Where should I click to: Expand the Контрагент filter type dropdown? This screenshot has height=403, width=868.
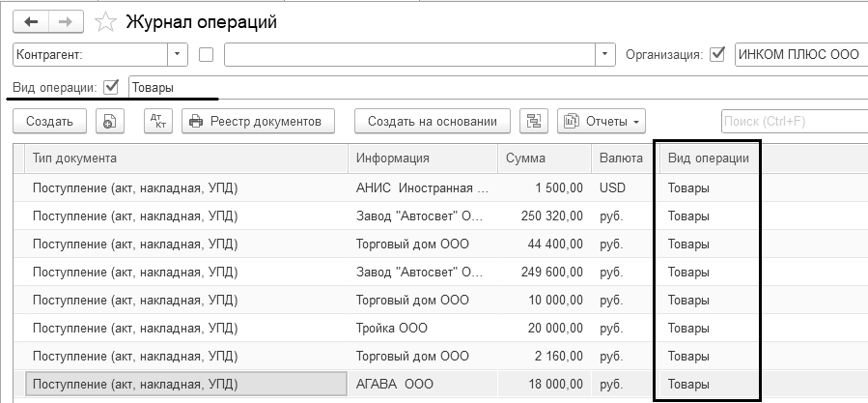click(178, 54)
